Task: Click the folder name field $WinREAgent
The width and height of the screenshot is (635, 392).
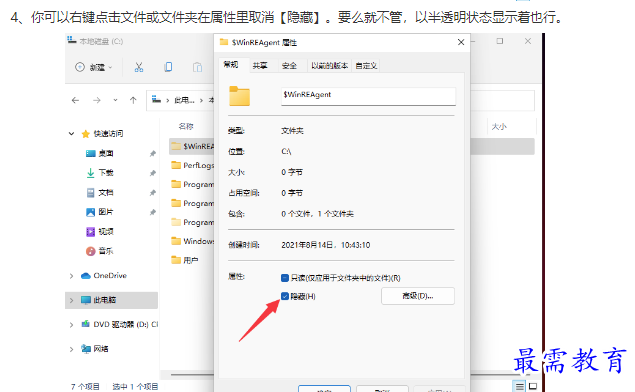Action: click(368, 96)
